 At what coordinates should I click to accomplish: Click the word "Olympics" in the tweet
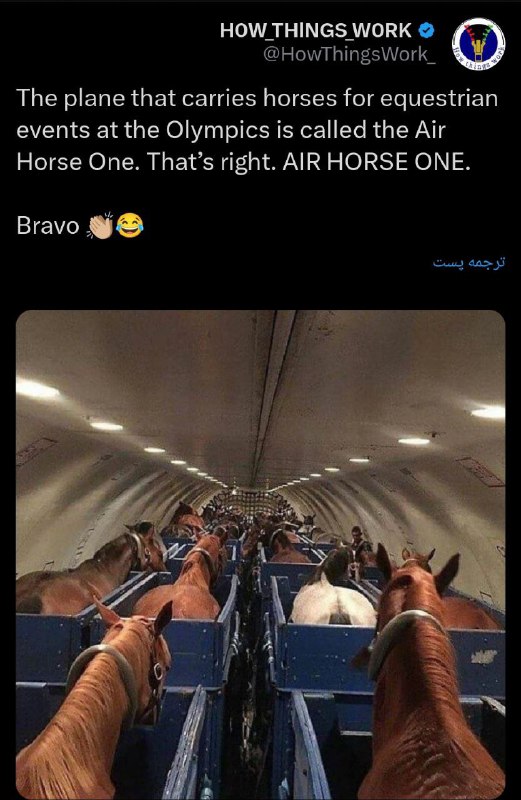pyautogui.click(x=218, y=130)
